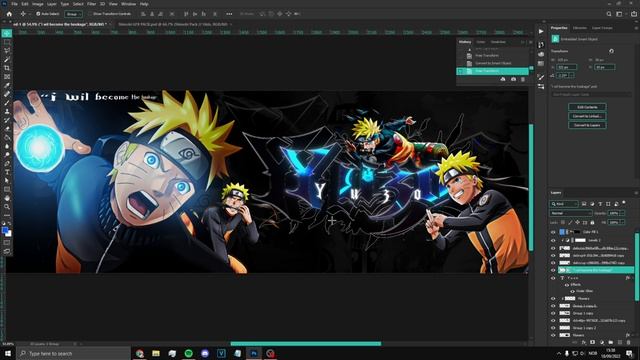Image resolution: width=640 pixels, height=360 pixels.
Task: Open Spotify from the taskbar
Action: coord(189,353)
